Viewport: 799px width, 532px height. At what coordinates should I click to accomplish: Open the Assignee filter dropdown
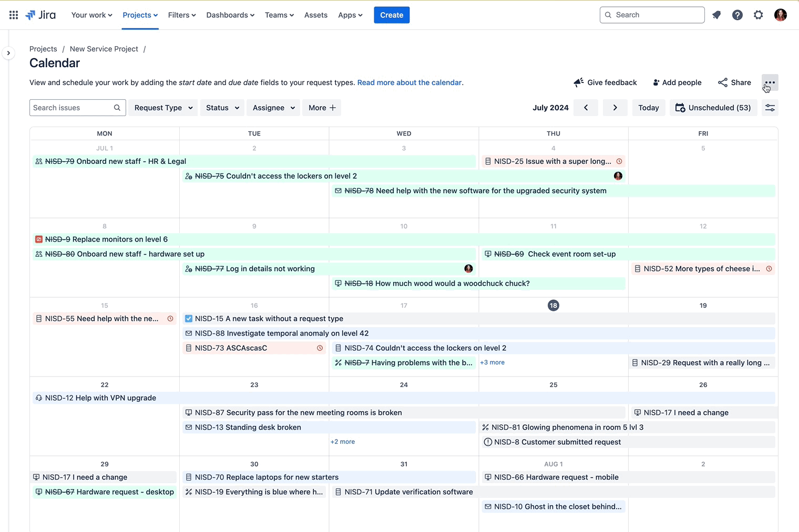[273, 107]
